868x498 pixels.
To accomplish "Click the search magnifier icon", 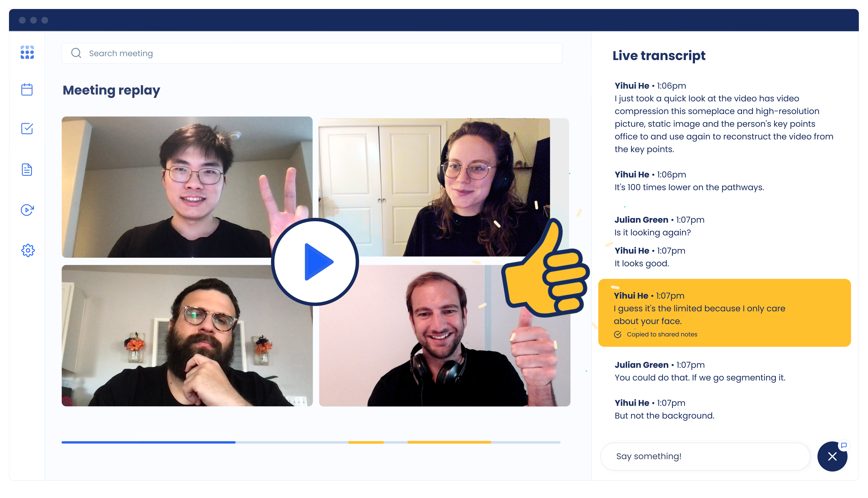I will 76,53.
